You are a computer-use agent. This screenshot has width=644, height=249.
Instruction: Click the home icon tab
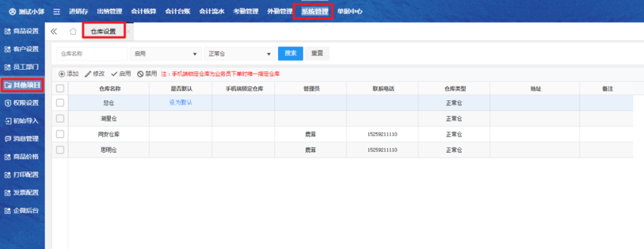pyautogui.click(x=73, y=32)
